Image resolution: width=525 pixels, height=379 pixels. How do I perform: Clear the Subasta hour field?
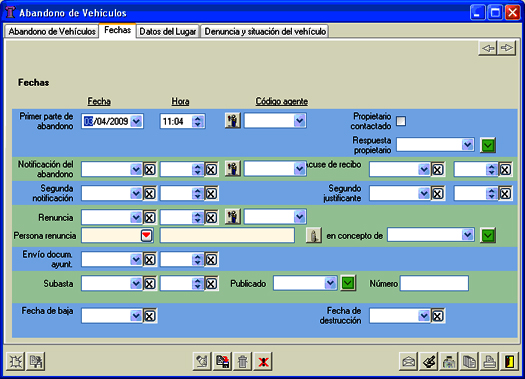click(x=211, y=284)
